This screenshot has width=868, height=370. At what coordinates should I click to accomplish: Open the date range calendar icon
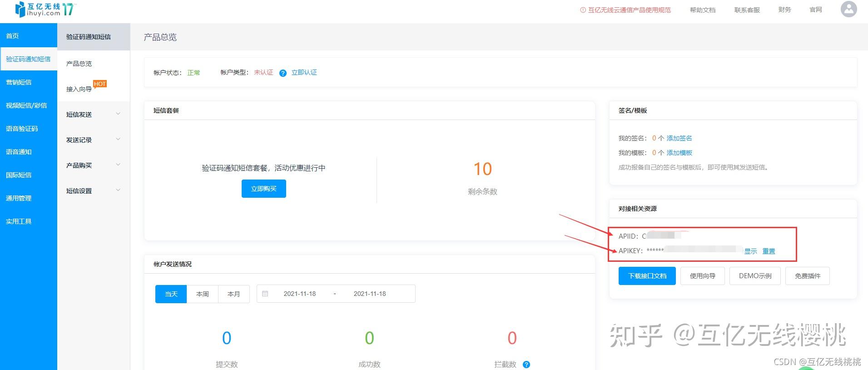(265, 294)
